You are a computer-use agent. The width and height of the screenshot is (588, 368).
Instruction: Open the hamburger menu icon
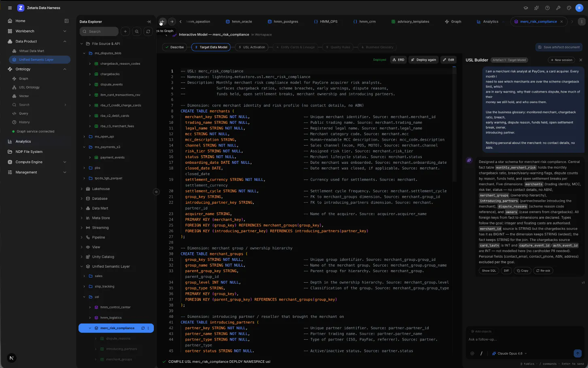pyautogui.click(x=10, y=8)
